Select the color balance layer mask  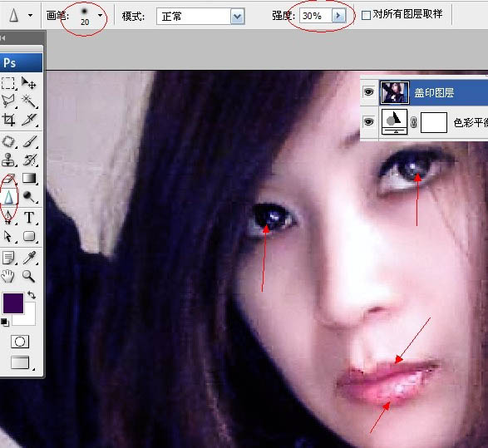tap(434, 122)
